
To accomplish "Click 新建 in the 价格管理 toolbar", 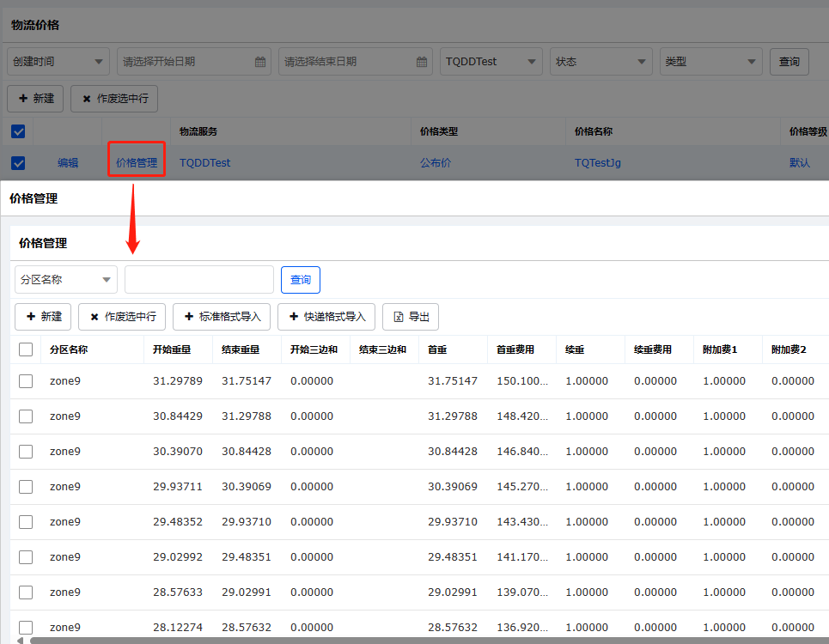I will coord(44,317).
